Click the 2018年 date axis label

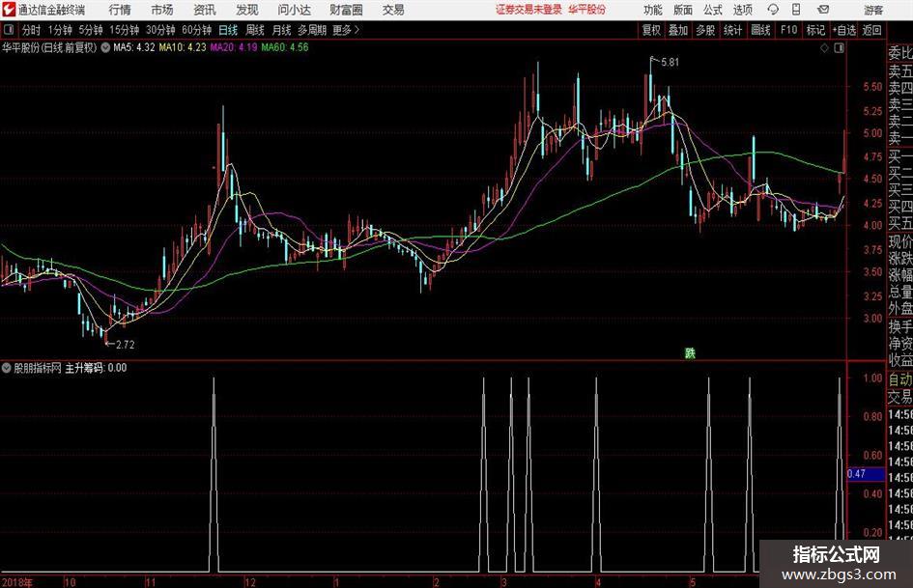point(17,582)
